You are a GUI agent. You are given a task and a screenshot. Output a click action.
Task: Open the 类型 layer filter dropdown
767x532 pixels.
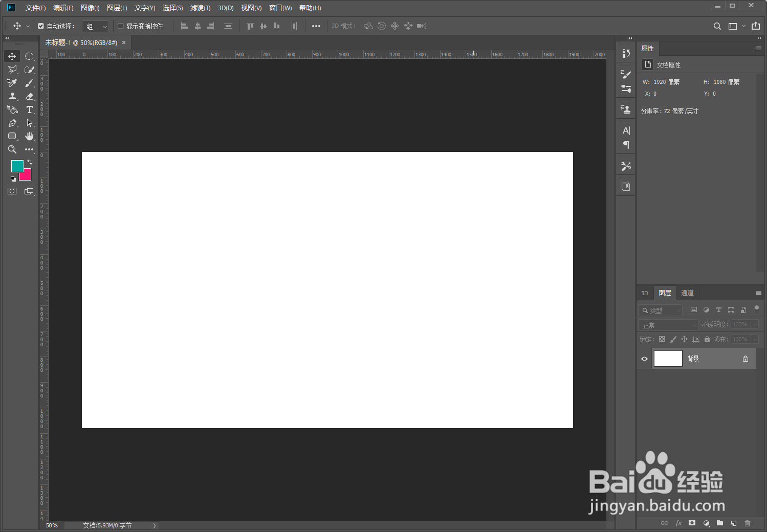coord(661,310)
